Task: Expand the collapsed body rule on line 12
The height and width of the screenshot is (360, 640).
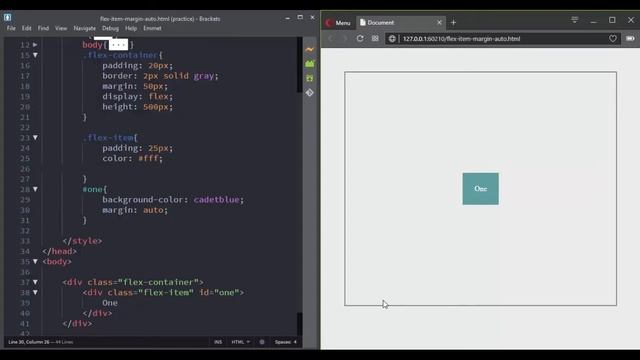Action: pos(35,45)
